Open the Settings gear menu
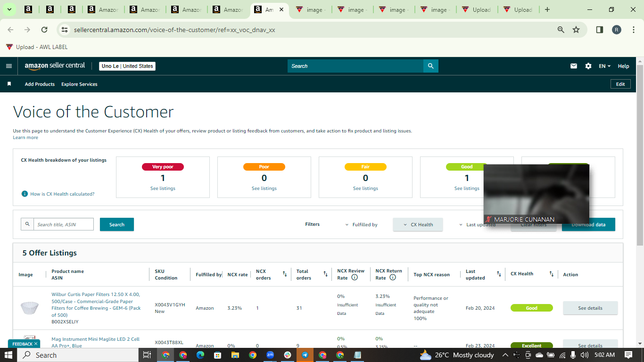644x362 pixels. pyautogui.click(x=588, y=66)
